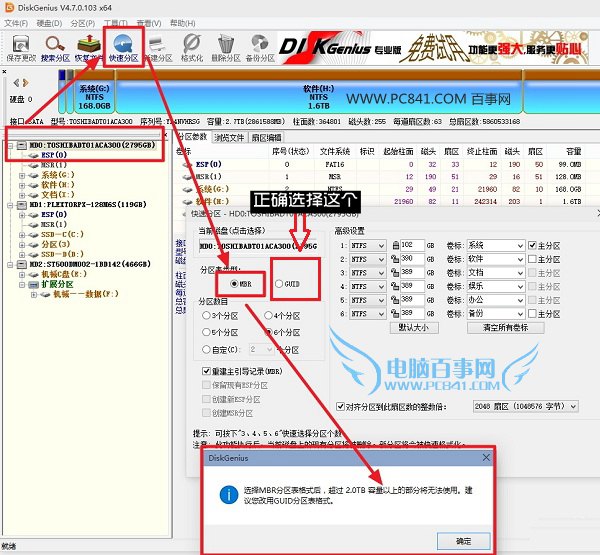Open the 卷标 dropdown showing 娱乐
Image resolution: width=600 pixels, height=555 pixels.
click(x=495, y=286)
